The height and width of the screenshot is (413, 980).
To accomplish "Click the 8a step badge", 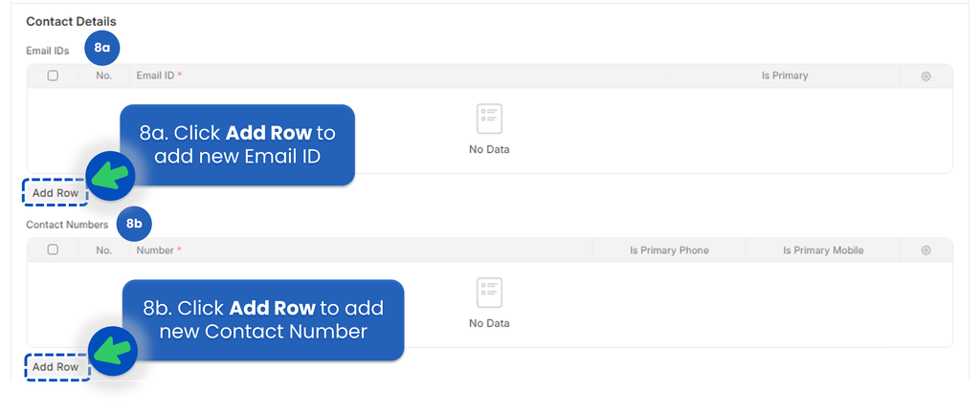I will (102, 47).
